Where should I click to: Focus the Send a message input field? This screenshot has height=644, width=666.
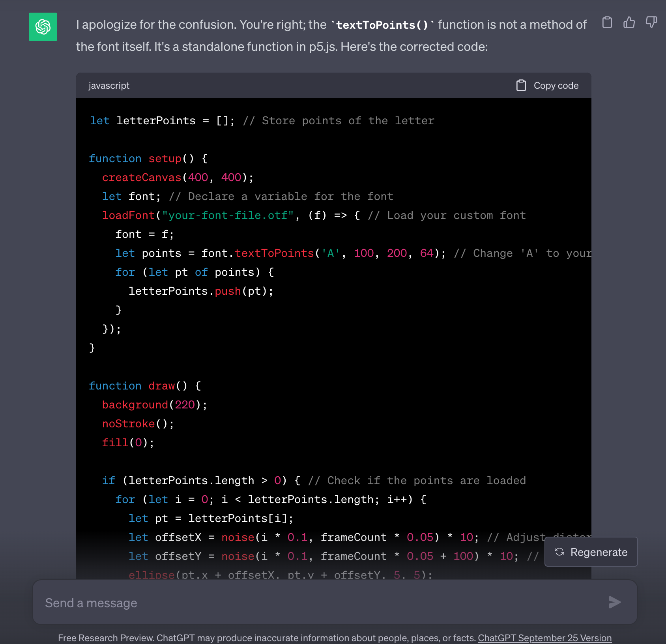[x=335, y=602]
